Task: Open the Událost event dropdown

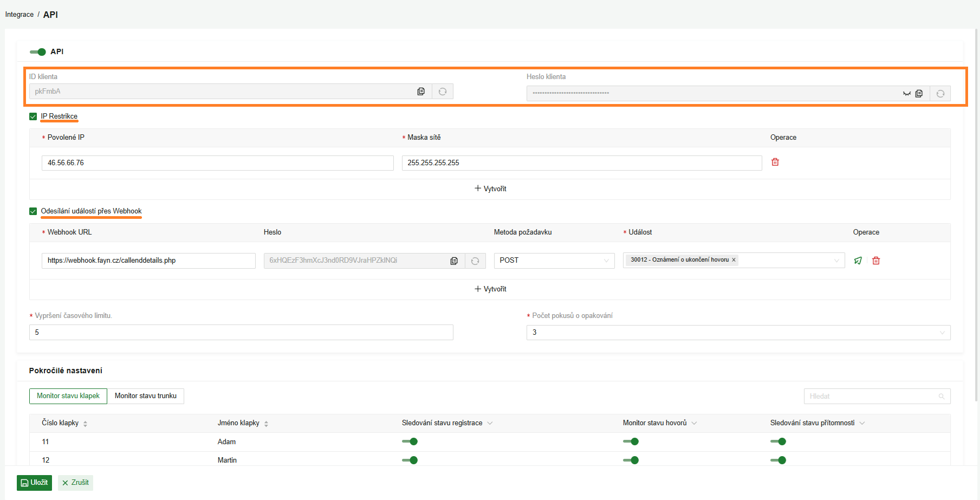Action: click(x=734, y=261)
